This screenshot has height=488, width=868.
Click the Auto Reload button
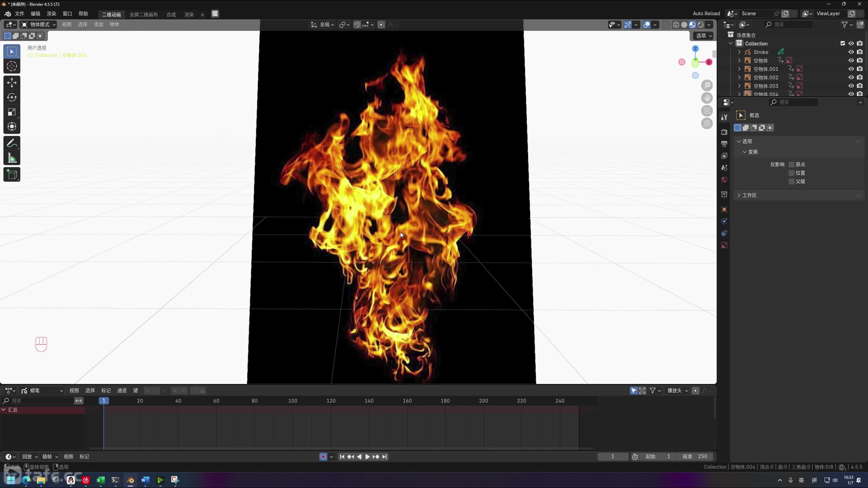pyautogui.click(x=706, y=14)
